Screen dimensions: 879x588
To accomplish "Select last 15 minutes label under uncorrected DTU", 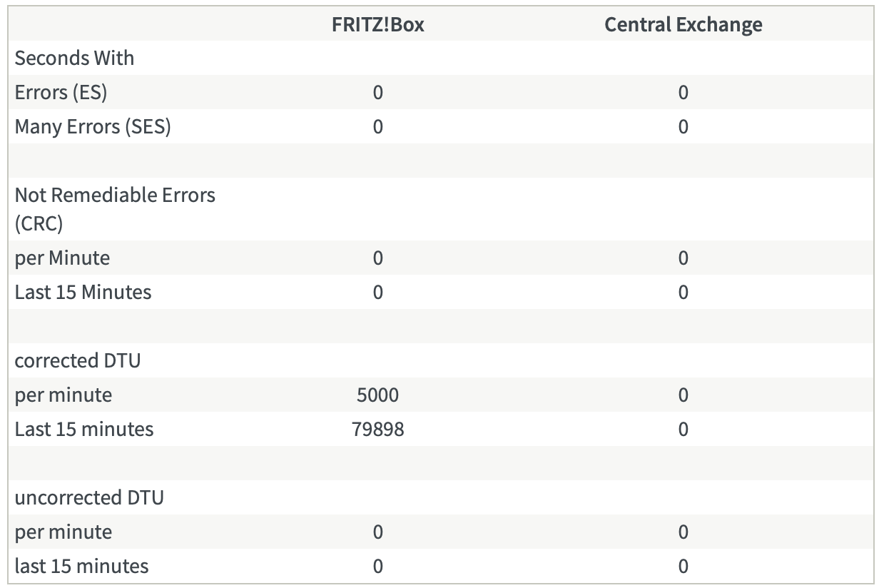I will pos(81,567).
